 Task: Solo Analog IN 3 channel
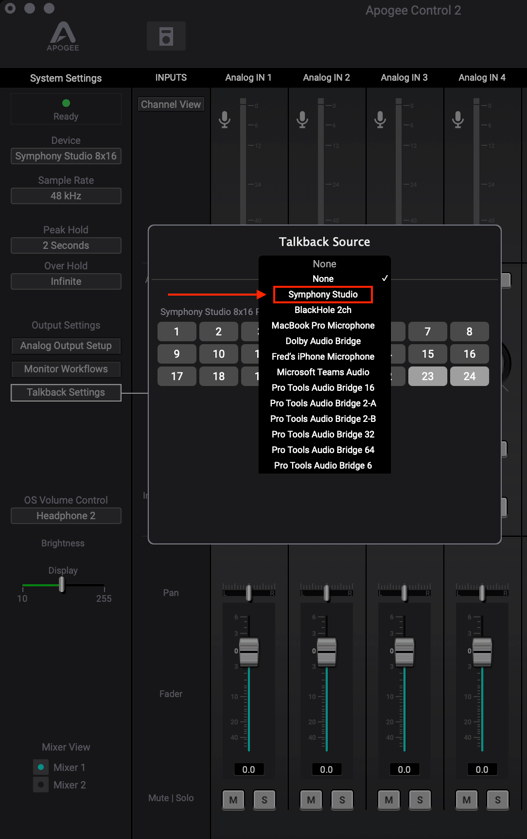[x=420, y=800]
